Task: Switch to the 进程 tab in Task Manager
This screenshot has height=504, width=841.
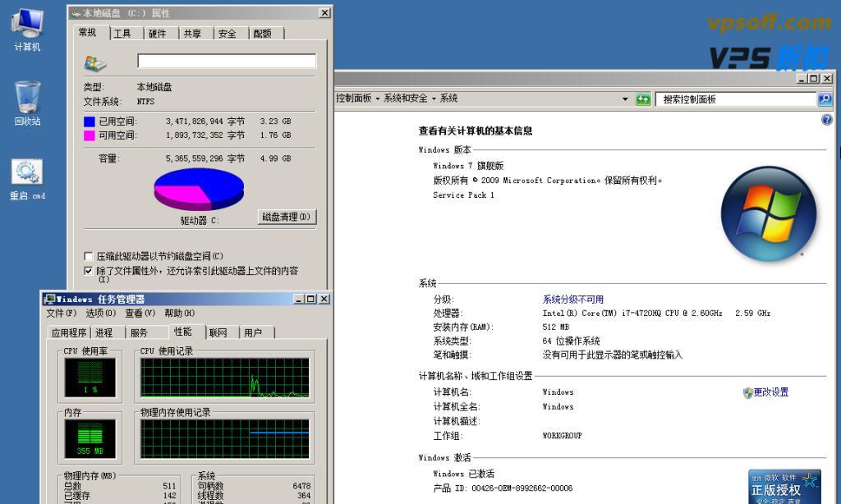Action: pyautogui.click(x=104, y=333)
